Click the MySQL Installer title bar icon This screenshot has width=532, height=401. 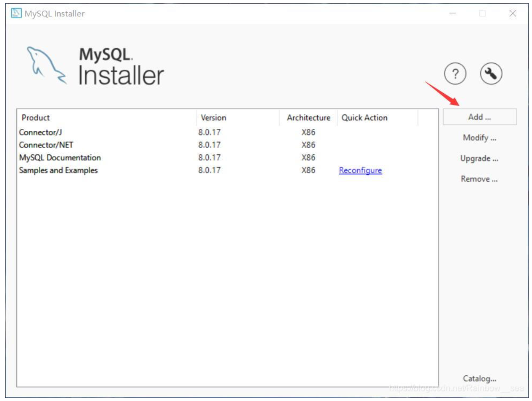click(16, 13)
